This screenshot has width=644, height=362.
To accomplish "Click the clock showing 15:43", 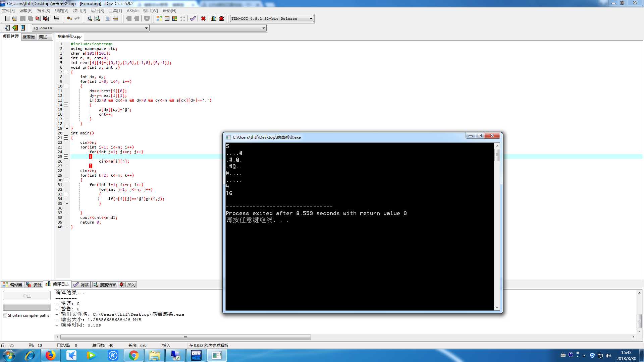I will pos(626,353).
